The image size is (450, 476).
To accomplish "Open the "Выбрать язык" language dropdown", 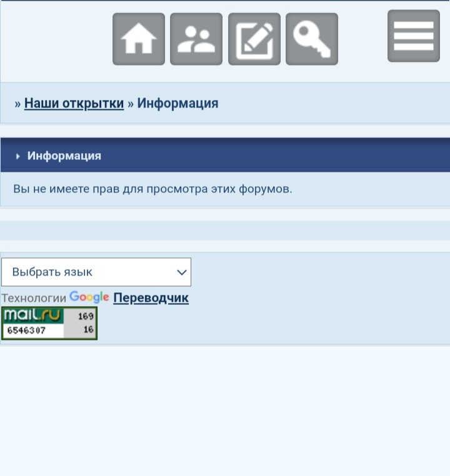I will [96, 272].
